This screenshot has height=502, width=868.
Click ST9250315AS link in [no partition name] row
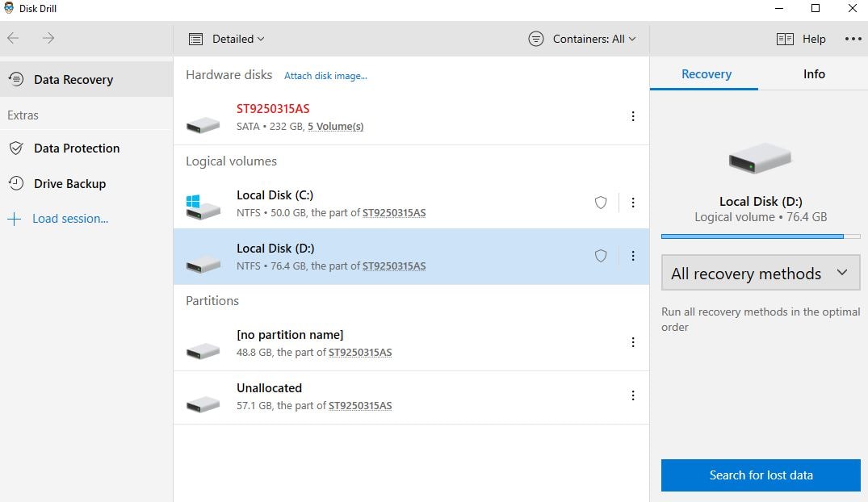pos(360,352)
